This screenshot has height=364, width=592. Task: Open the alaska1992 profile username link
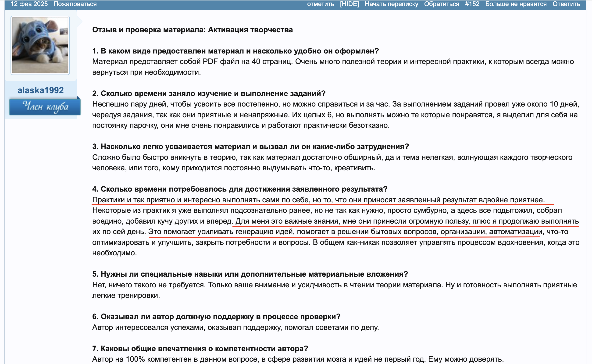pyautogui.click(x=40, y=90)
